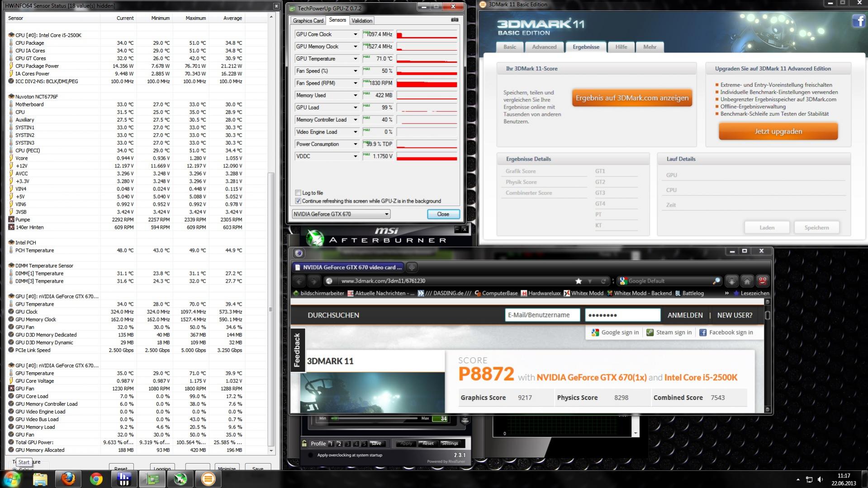Bookmark the page with the star icon
868x488 pixels.
click(x=578, y=281)
